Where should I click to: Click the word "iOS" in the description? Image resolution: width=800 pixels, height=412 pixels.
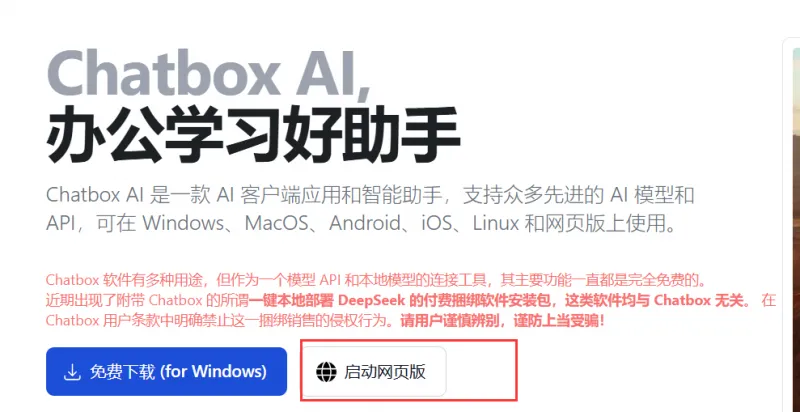(437, 223)
